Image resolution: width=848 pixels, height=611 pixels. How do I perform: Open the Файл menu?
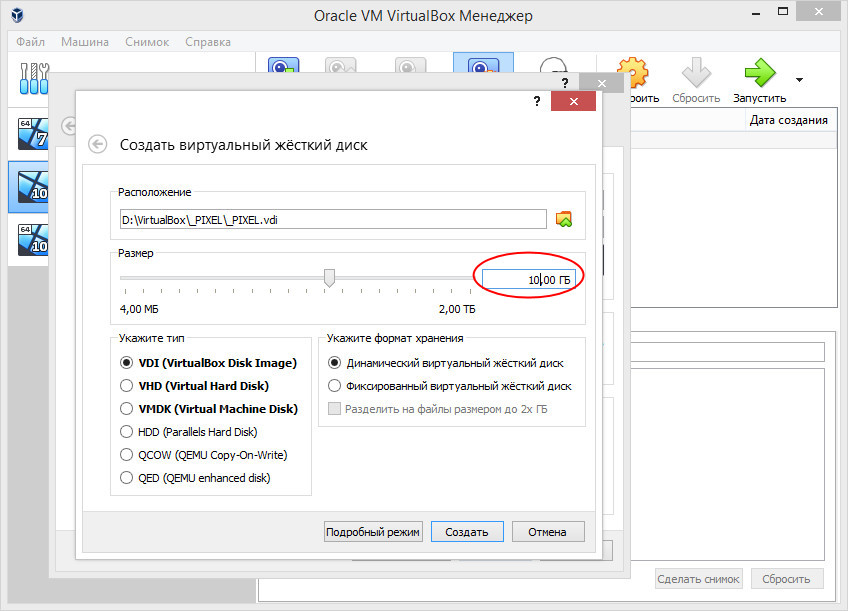coord(30,42)
